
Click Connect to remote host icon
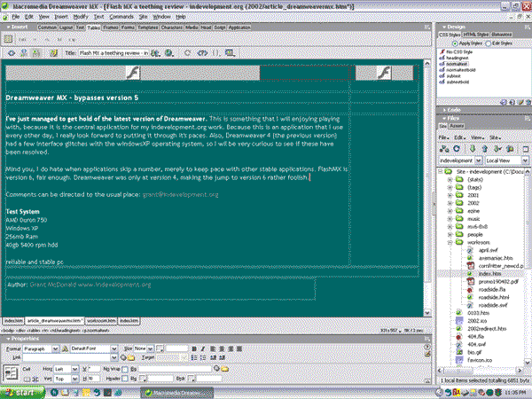[444, 149]
